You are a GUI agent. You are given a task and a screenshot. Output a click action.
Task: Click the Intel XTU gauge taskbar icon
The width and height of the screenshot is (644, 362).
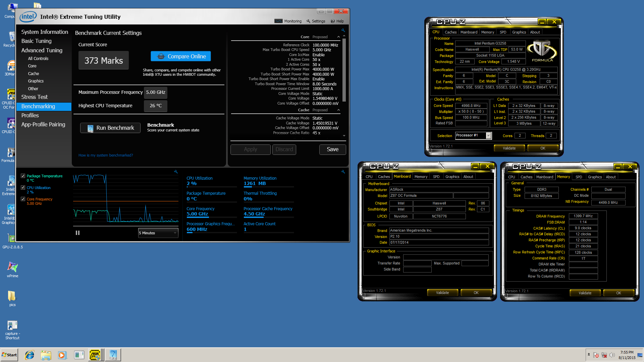[x=113, y=355]
